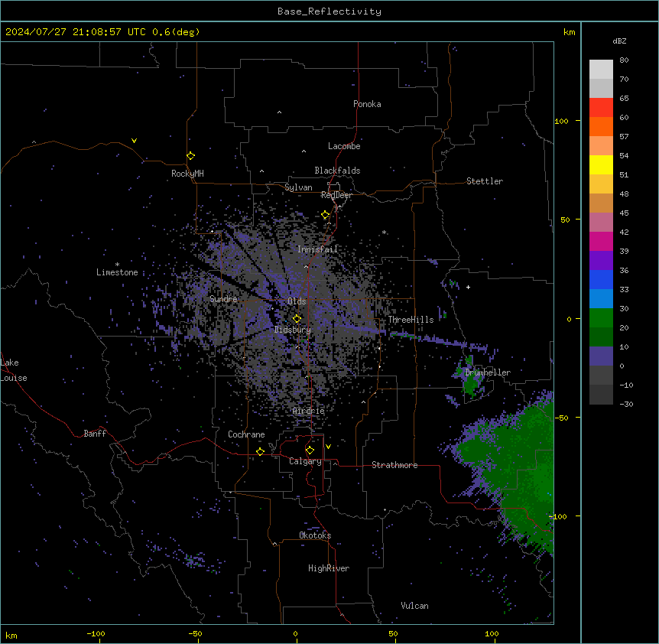This screenshot has height=644, width=659.
Task: Select the white plus marker north of Drumheller
Action: tap(468, 287)
